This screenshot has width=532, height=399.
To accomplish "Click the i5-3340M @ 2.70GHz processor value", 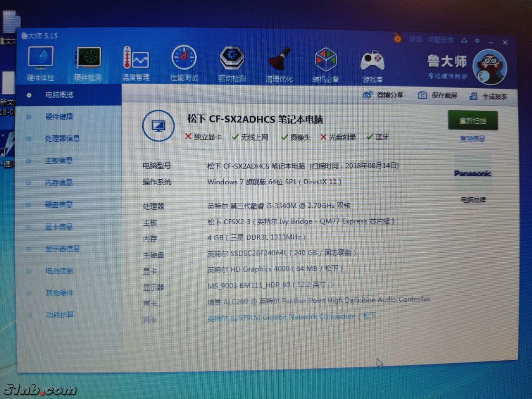I will pos(279,206).
